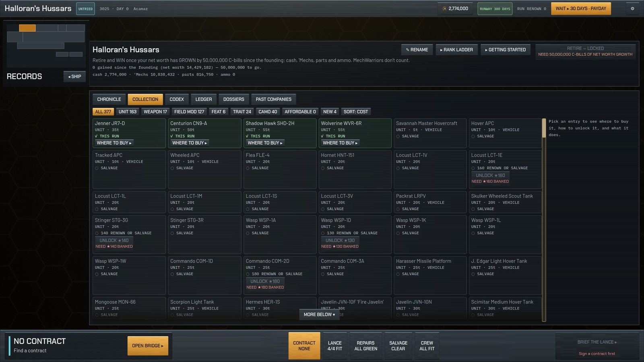The height and width of the screenshot is (362, 644).
Task: Select the Flea FLE-4 entry
Action: (280, 169)
